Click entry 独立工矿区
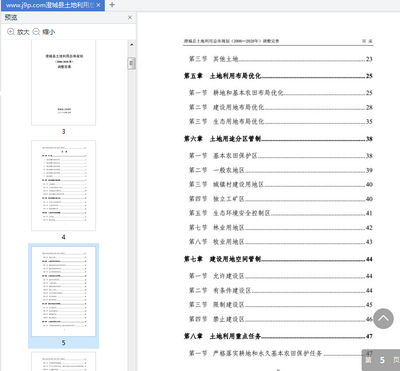This screenshot has width=400, height=371. (x=280, y=199)
